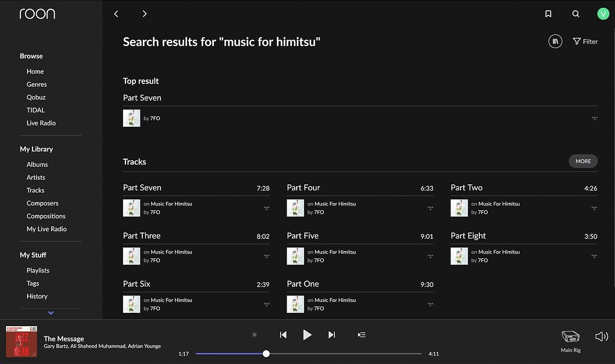Click the bookmark icon in the top bar
Image resolution: width=615 pixels, height=364 pixels.
click(548, 13)
